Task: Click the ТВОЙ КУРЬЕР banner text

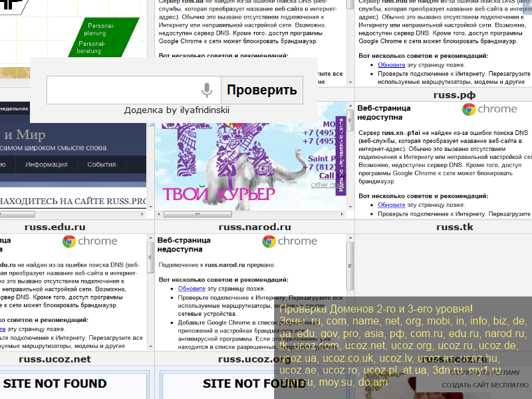Action: click(219, 194)
